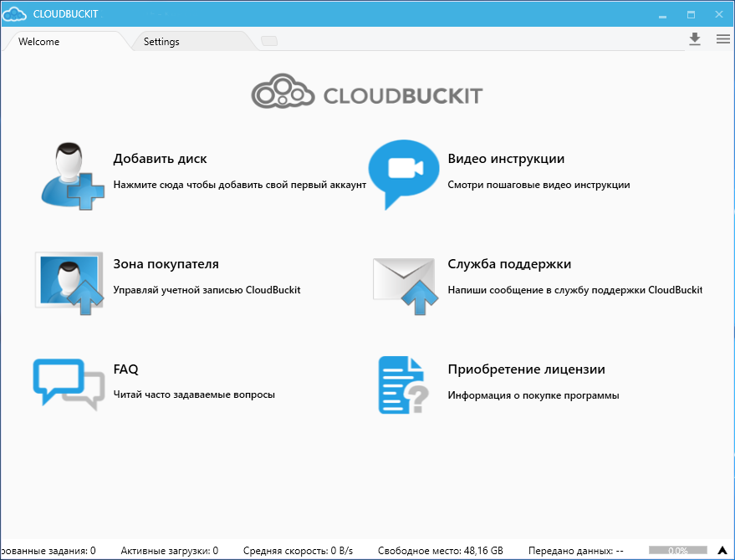The width and height of the screenshot is (735, 560).
Task: Click "Средняя скорость: 0 B/s" status entry
Action: (x=298, y=551)
